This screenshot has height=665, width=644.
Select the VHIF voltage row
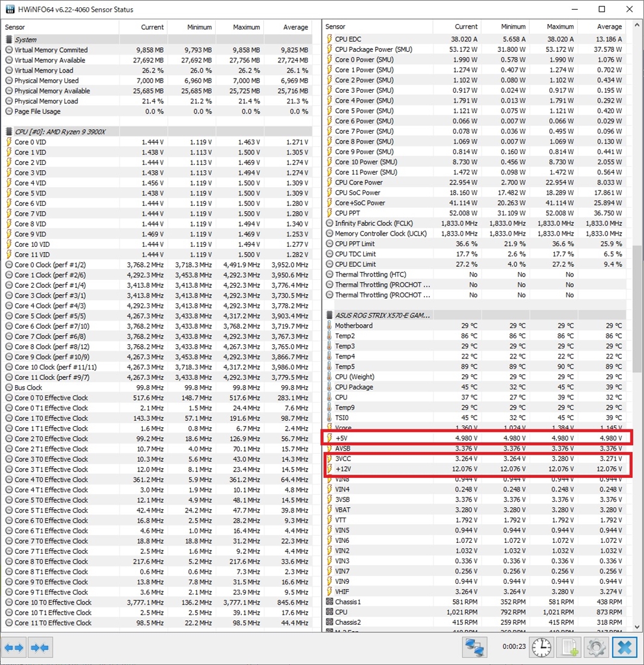point(474,592)
